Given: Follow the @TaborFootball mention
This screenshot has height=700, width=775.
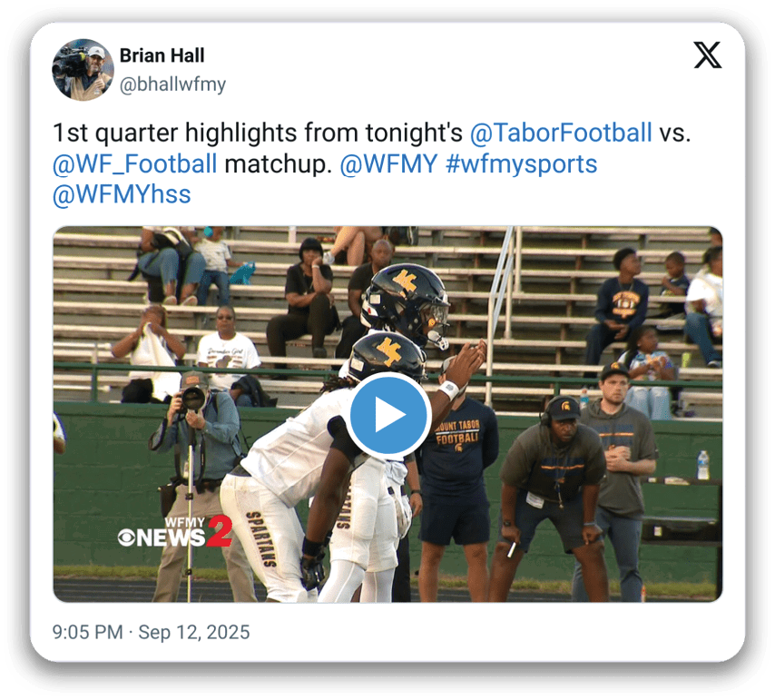Looking at the screenshot, I should tap(561, 133).
